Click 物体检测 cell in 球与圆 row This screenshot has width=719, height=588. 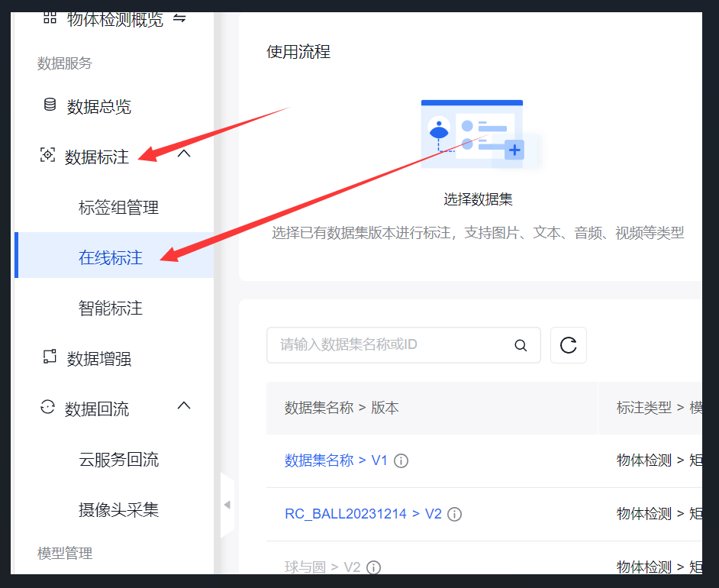tap(643, 567)
